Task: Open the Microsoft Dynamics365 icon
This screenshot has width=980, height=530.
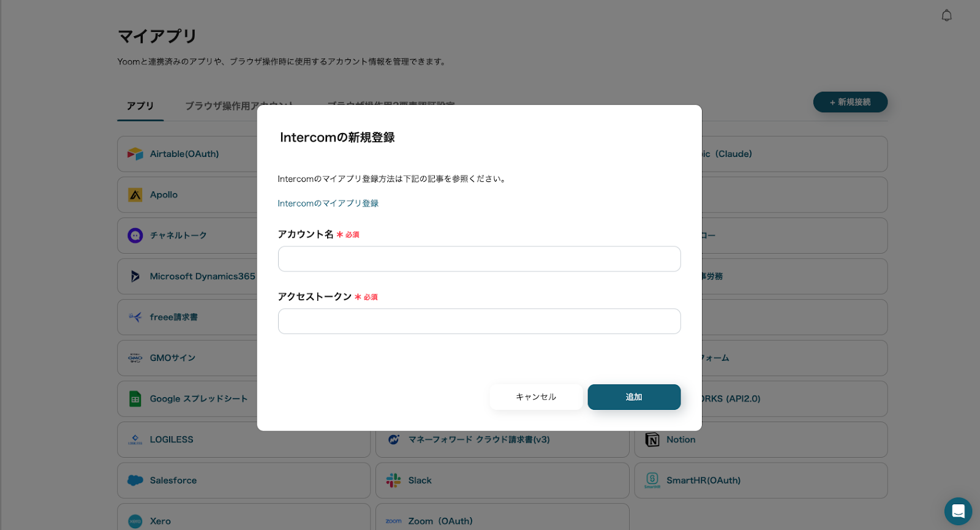Action: pos(135,276)
